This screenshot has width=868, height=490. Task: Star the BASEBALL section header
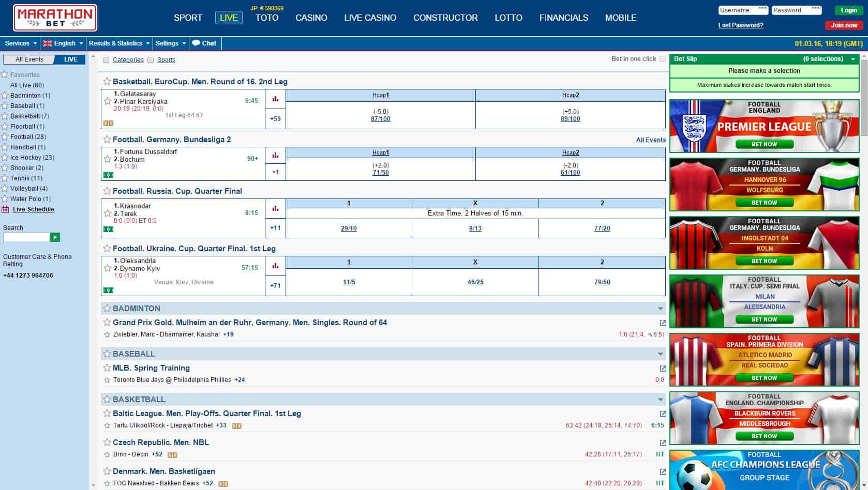tap(107, 354)
